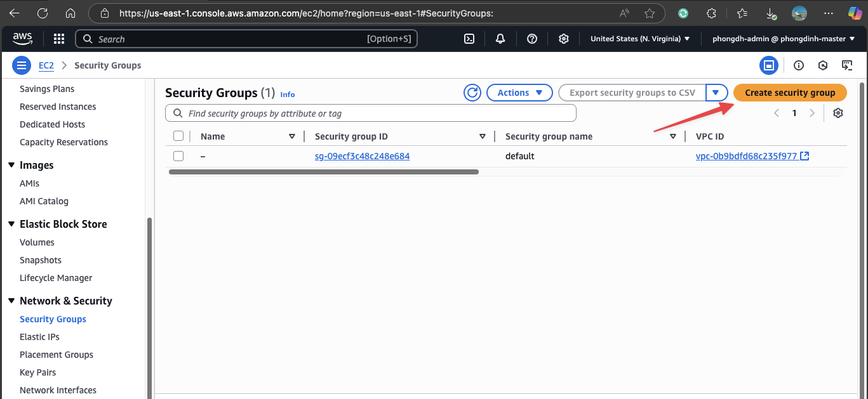Open AMIs in sidebar
This screenshot has width=868, height=399.
29,183
